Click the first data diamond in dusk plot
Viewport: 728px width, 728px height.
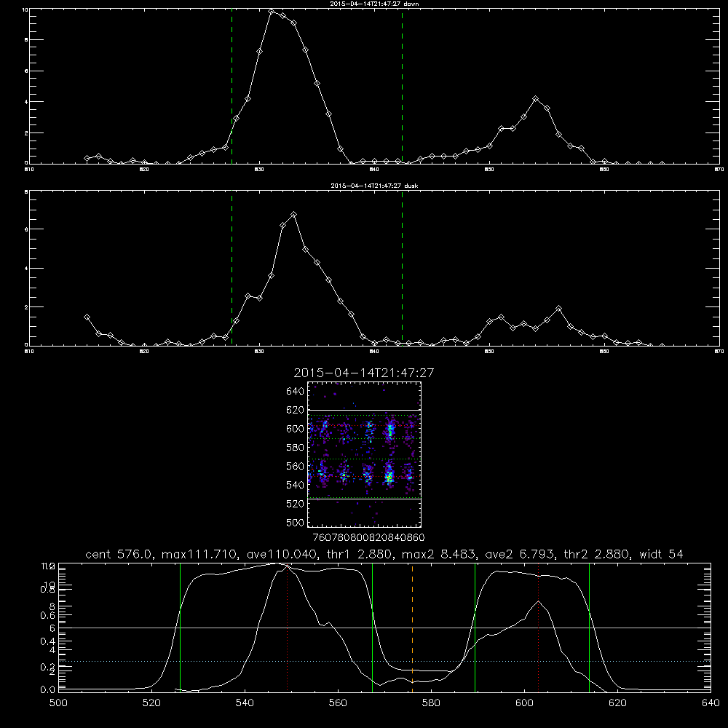(87, 317)
